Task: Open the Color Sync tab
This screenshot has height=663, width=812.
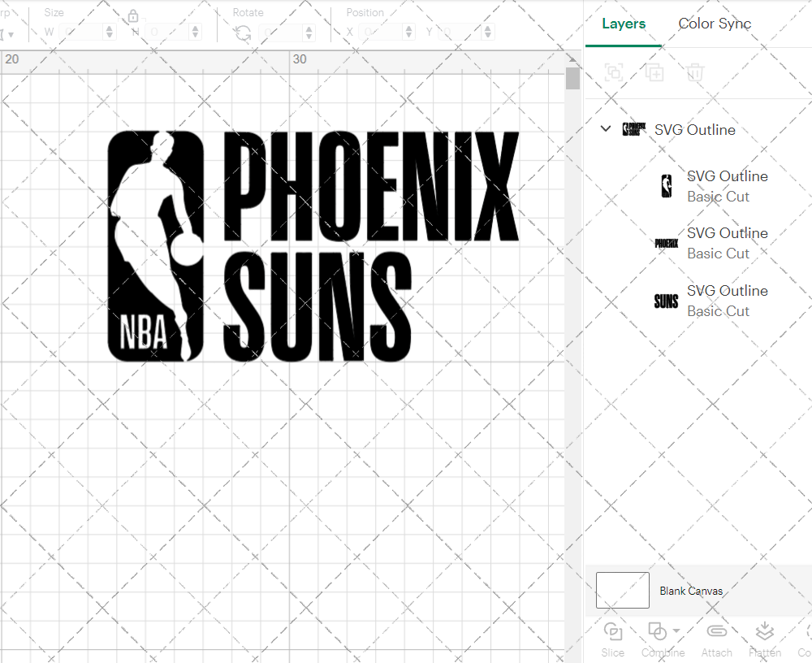Action: tap(715, 24)
